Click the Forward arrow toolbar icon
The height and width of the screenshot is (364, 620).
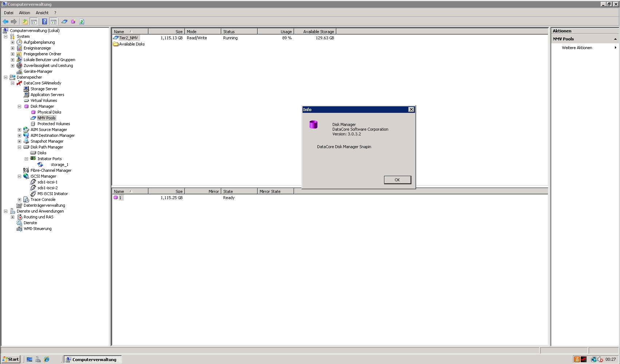tap(14, 22)
